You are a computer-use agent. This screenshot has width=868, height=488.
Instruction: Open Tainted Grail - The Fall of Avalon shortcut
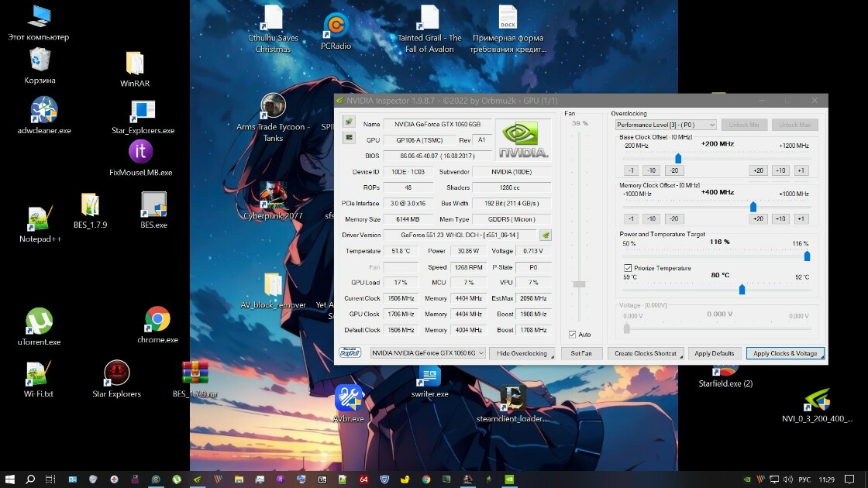pyautogui.click(x=429, y=29)
